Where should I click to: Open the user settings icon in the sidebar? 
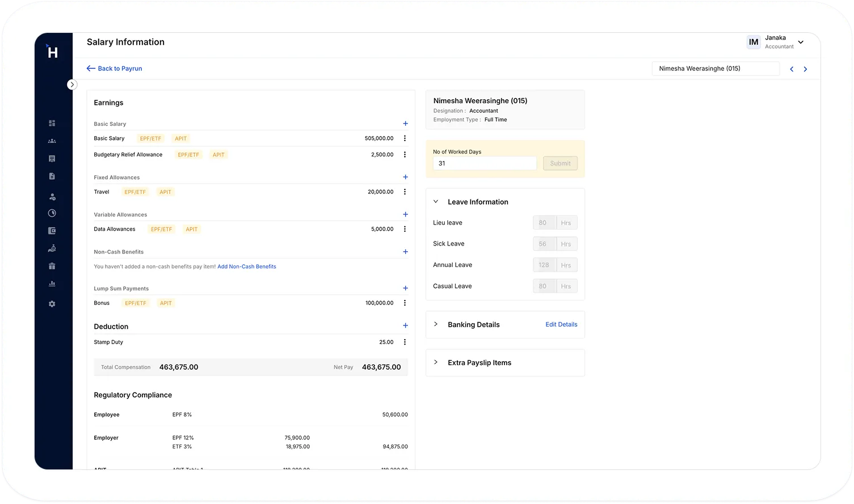52,197
